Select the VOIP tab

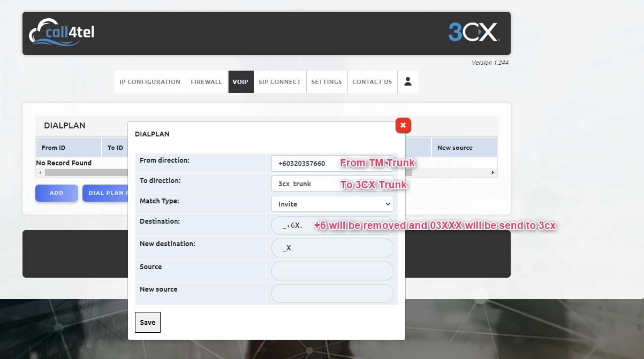(x=240, y=82)
